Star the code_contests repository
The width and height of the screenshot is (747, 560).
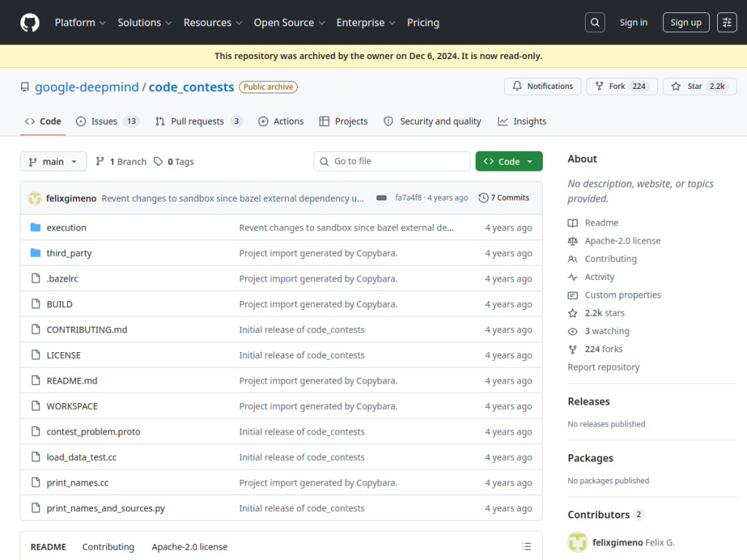point(700,86)
